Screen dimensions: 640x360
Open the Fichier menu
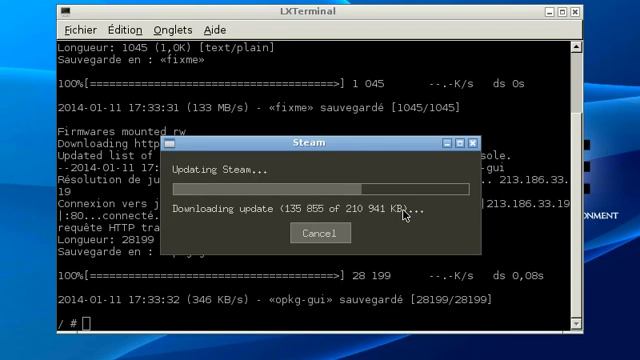tap(80, 30)
